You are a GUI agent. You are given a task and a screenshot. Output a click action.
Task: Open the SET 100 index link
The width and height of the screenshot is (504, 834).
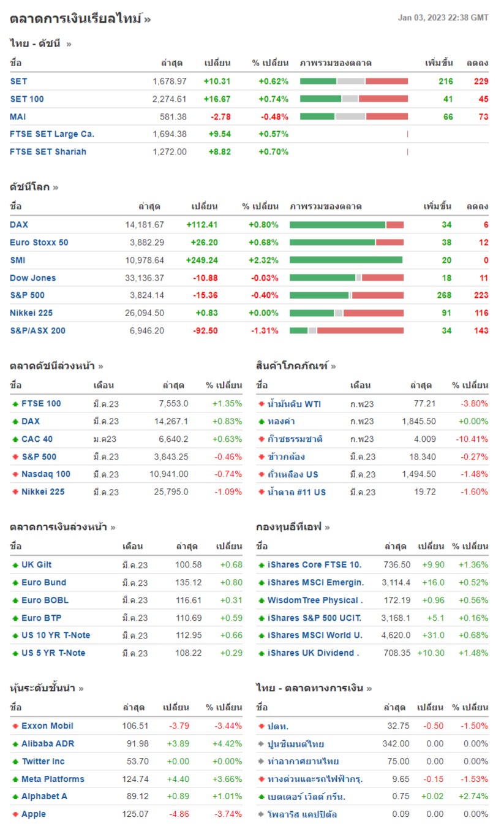27,99
